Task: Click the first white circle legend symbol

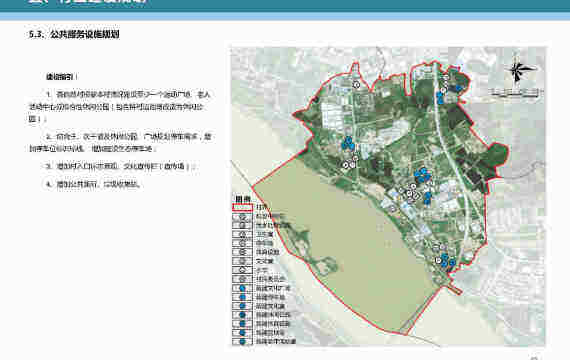Action: (x=242, y=217)
